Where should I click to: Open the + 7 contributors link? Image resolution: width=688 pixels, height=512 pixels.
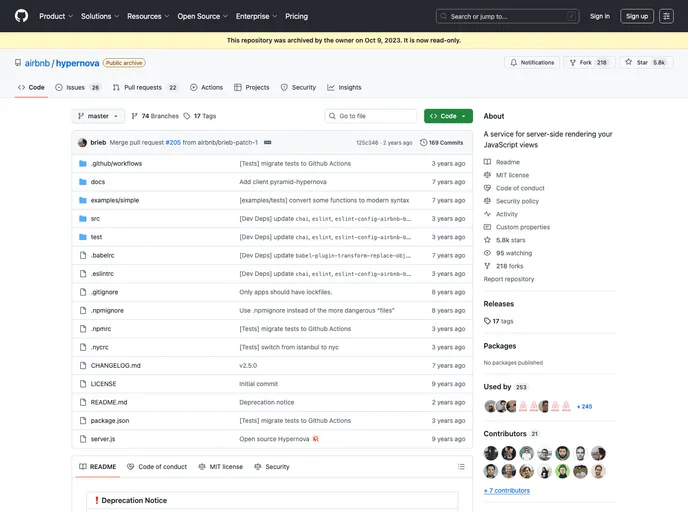pos(506,491)
